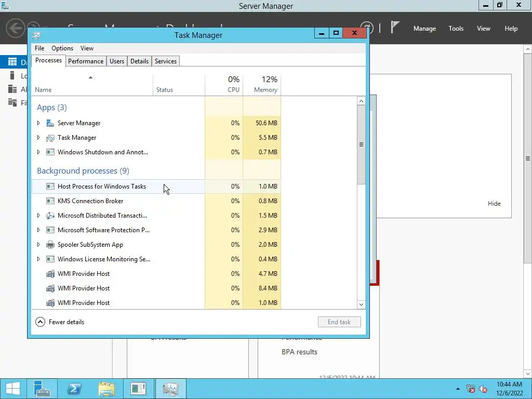The image size is (532, 399).
Task: Launch PowerShell from the taskbar
Action: point(74,389)
